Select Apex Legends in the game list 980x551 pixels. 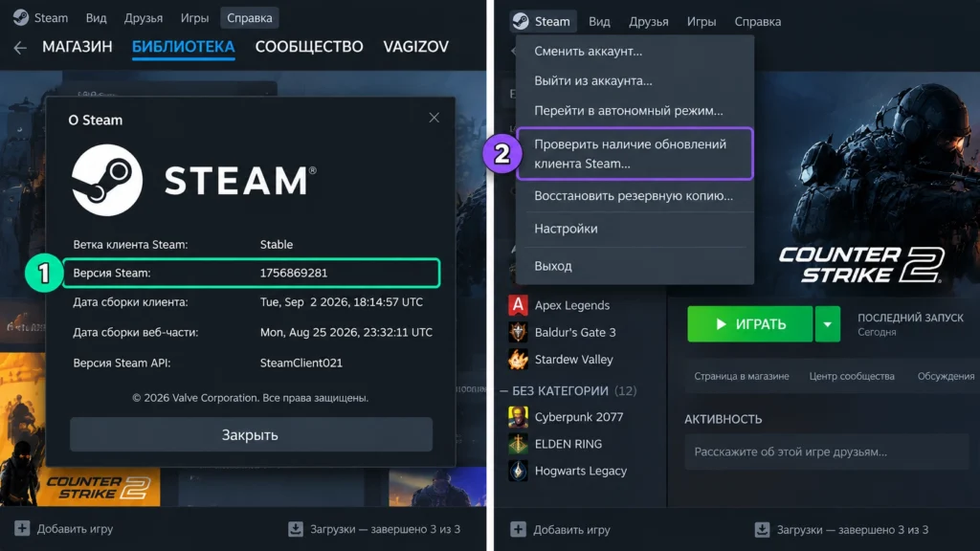[572, 305]
